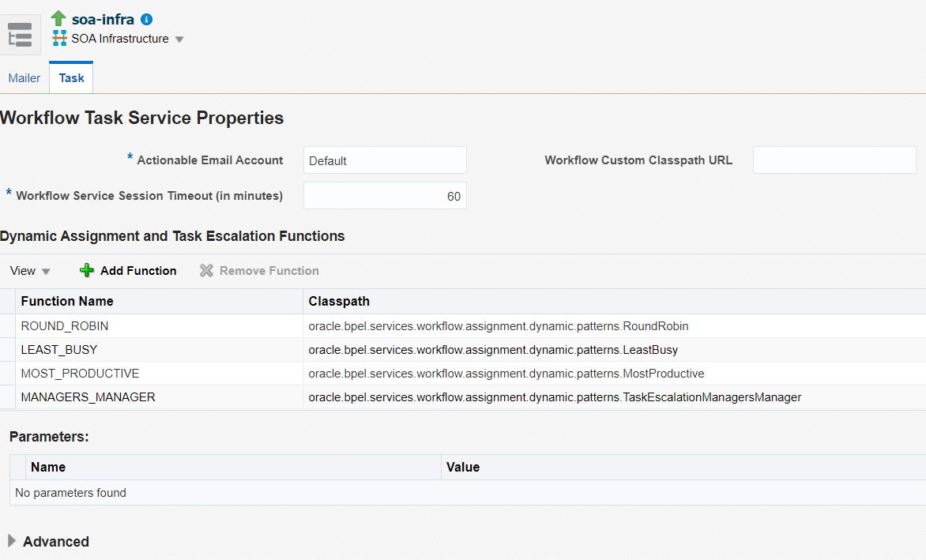Screen dimensions: 926x560
Task: Click the Parameters Name column header
Action: pyautogui.click(x=232, y=467)
